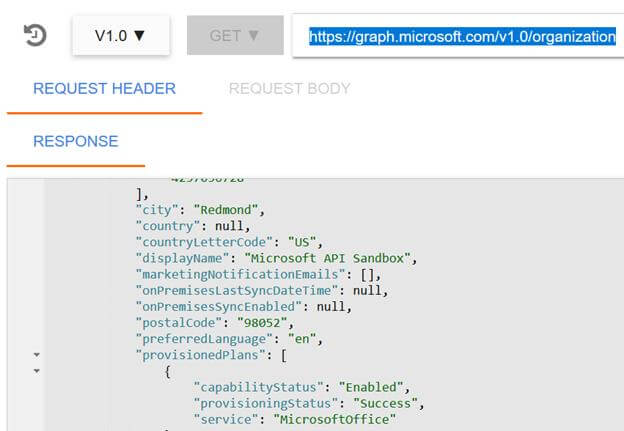
Task: Click the "Success" value
Action: point(385,404)
